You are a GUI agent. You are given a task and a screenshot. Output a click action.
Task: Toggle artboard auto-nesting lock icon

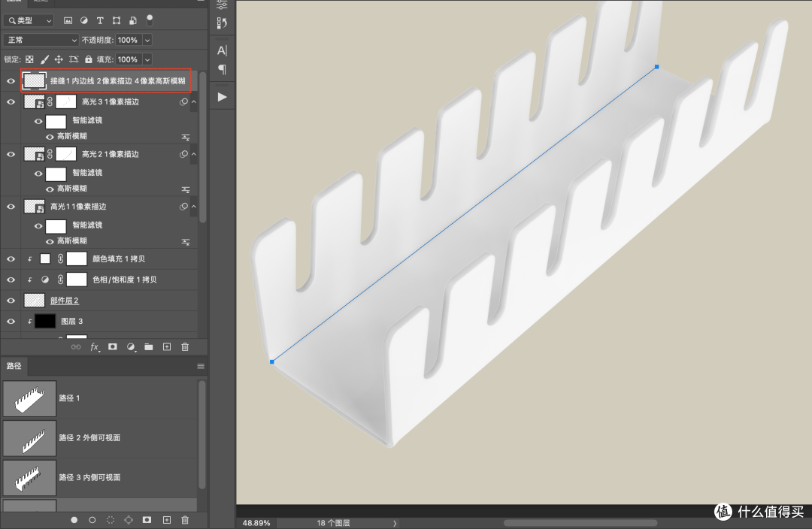click(x=74, y=59)
